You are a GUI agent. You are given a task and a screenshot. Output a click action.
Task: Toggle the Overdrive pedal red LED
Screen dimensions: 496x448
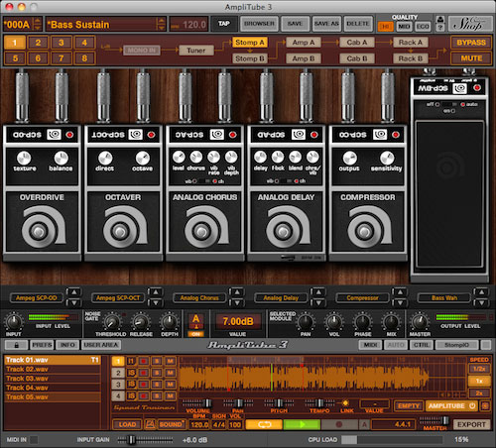click(69, 135)
